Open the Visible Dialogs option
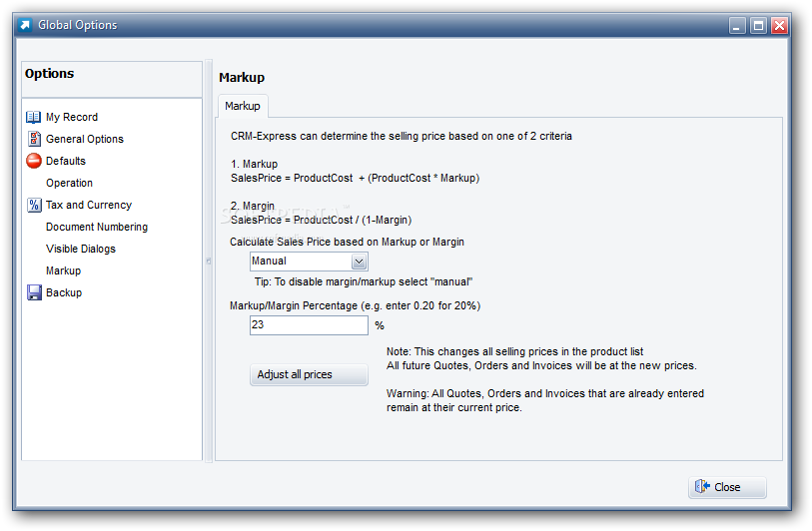Image resolution: width=812 pixels, height=531 pixels. [x=81, y=249]
